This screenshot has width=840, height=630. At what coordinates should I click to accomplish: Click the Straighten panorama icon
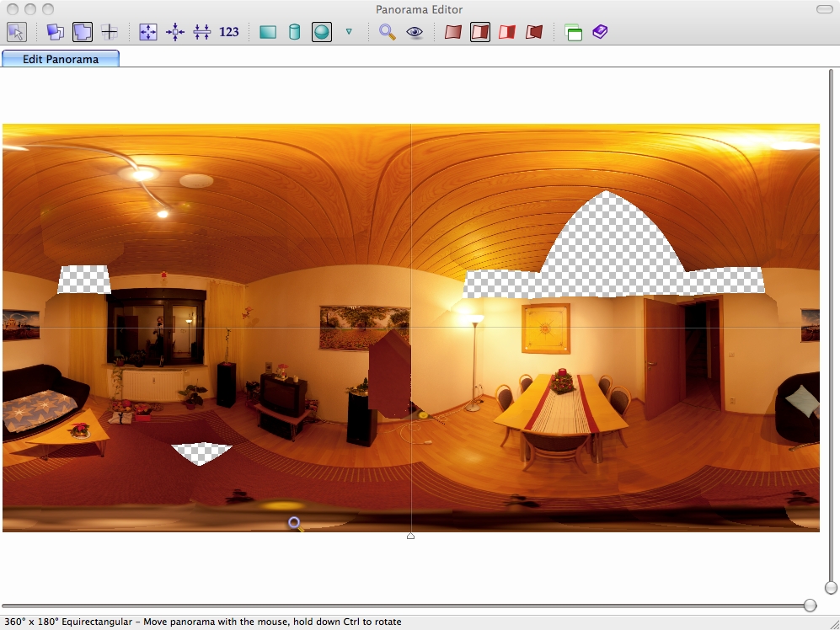click(201, 32)
